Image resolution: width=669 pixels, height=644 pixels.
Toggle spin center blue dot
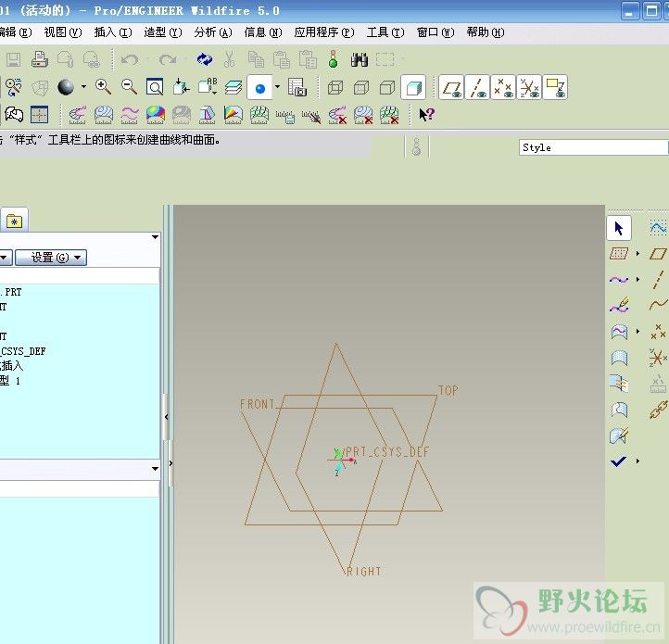pos(259,88)
